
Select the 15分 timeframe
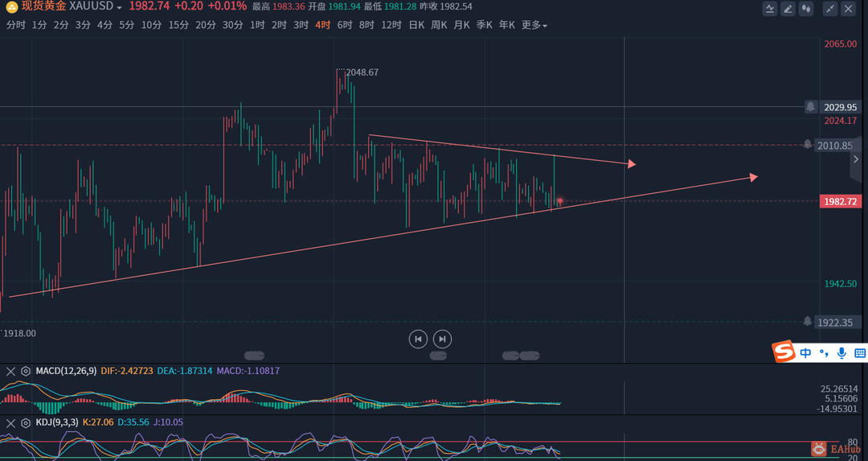click(x=178, y=25)
